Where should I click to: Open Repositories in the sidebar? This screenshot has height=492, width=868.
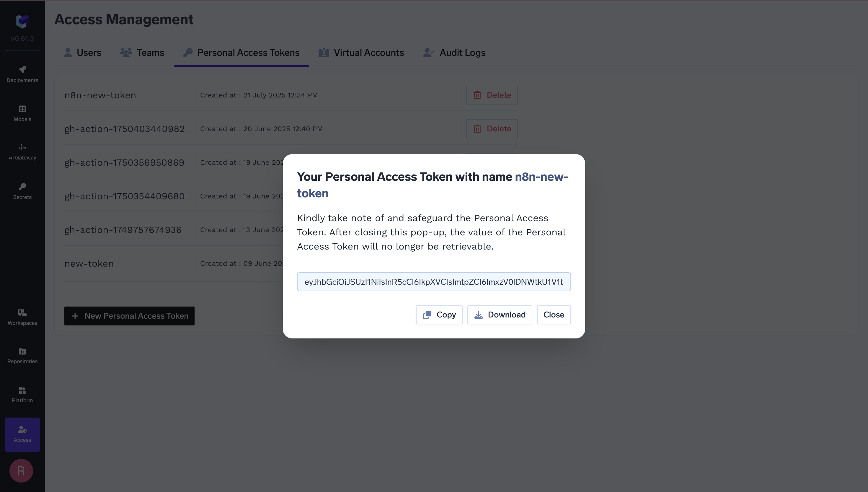[22, 356]
